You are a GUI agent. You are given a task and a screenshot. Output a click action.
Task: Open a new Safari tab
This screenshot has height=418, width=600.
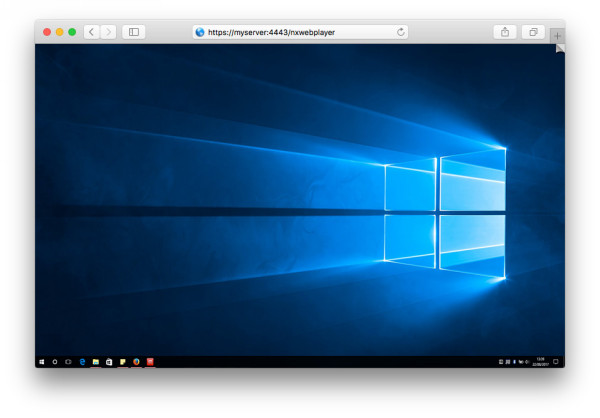[x=557, y=36]
